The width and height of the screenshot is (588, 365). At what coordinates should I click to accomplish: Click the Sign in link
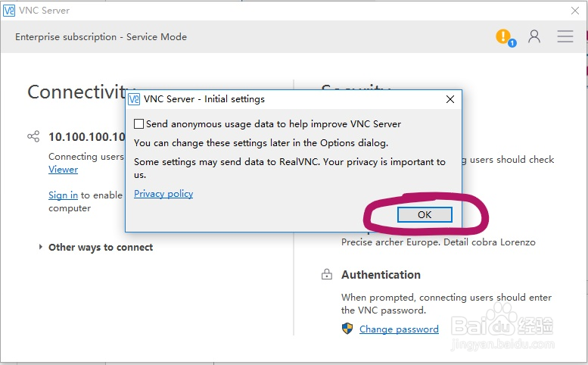63,195
